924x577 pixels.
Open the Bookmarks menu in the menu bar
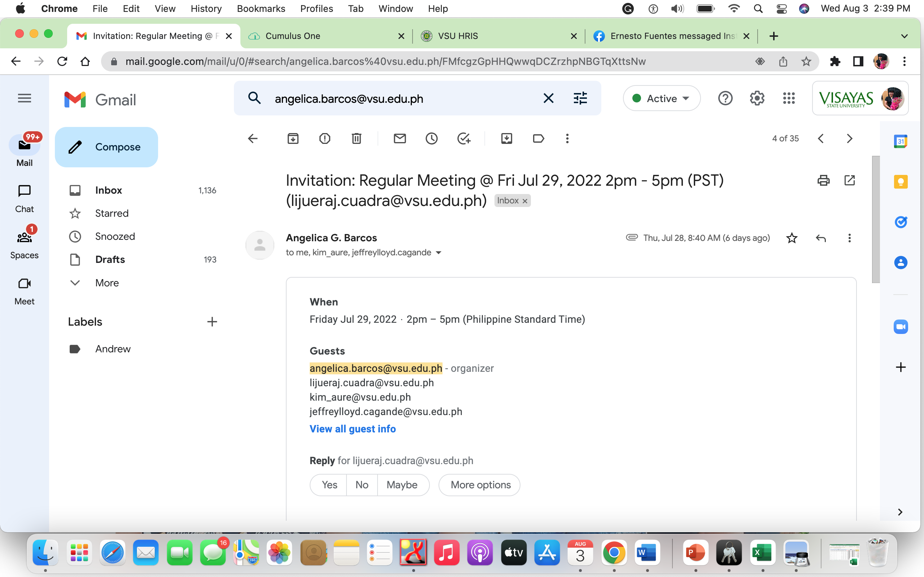click(x=261, y=8)
